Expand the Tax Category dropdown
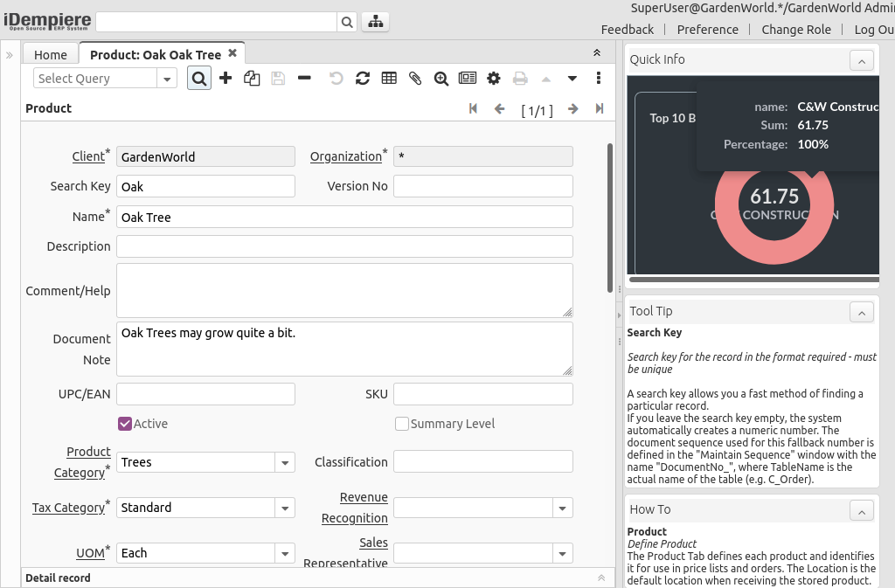The height and width of the screenshot is (588, 895). click(x=285, y=508)
